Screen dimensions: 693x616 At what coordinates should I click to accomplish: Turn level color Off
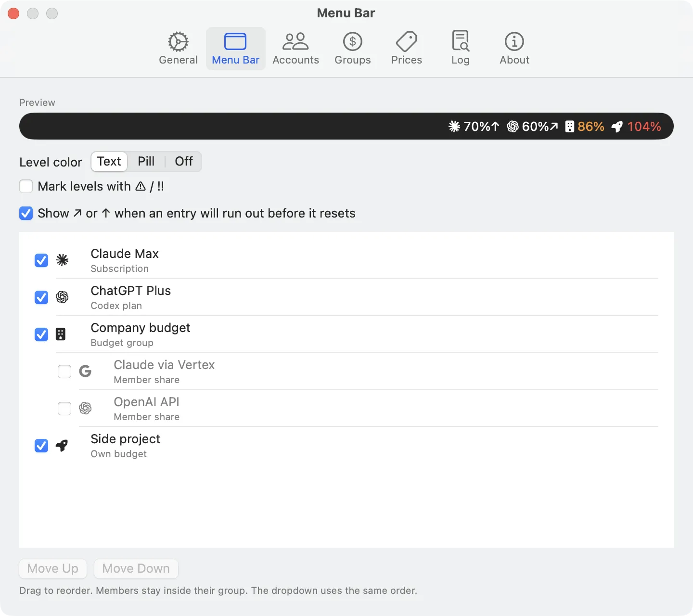(x=184, y=162)
